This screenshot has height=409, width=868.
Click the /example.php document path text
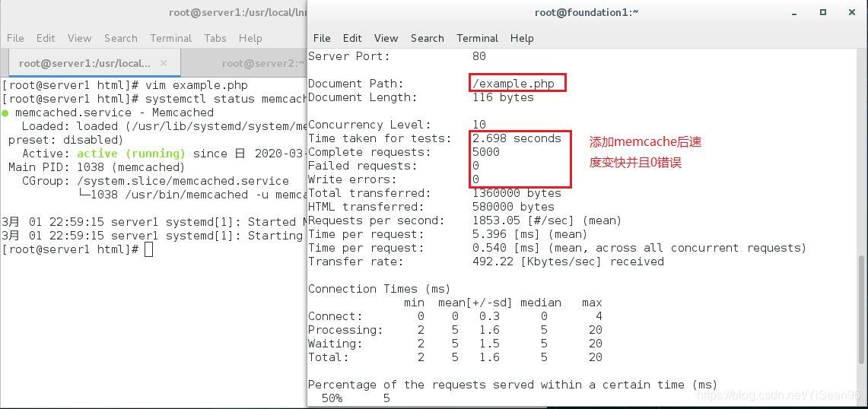(x=513, y=84)
